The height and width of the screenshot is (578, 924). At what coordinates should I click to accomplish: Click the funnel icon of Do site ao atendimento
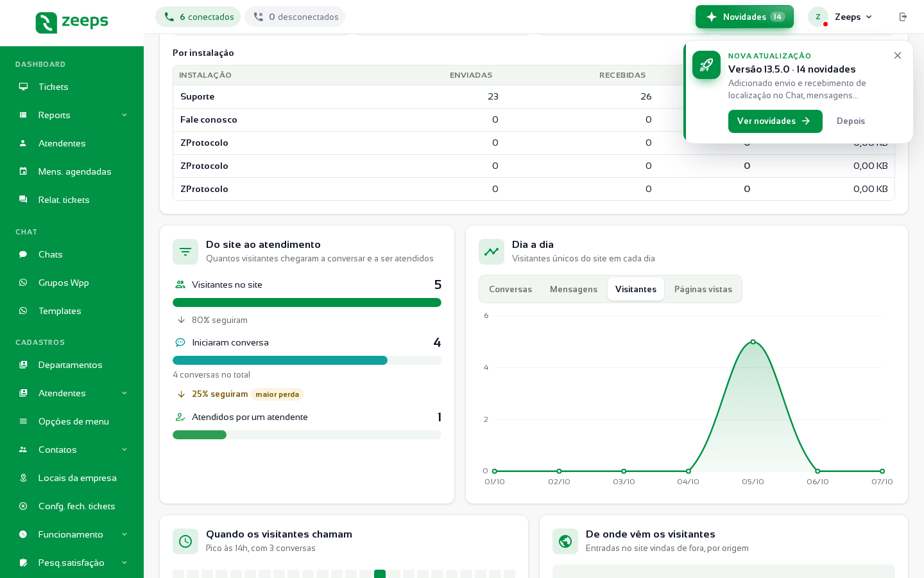click(185, 252)
